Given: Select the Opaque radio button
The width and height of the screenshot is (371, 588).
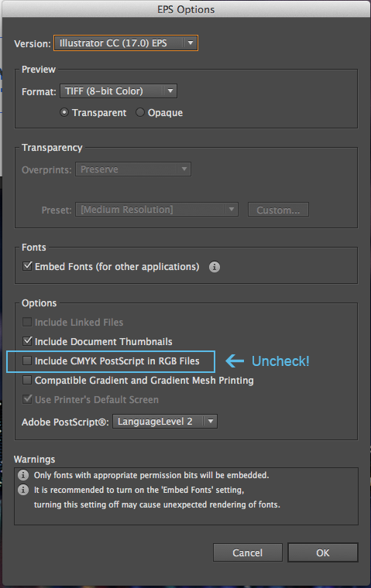Looking at the screenshot, I should coord(140,112).
